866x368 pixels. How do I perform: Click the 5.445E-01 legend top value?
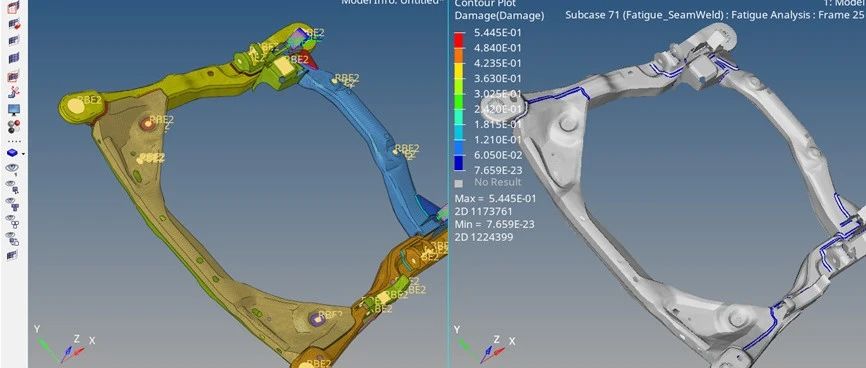point(498,32)
